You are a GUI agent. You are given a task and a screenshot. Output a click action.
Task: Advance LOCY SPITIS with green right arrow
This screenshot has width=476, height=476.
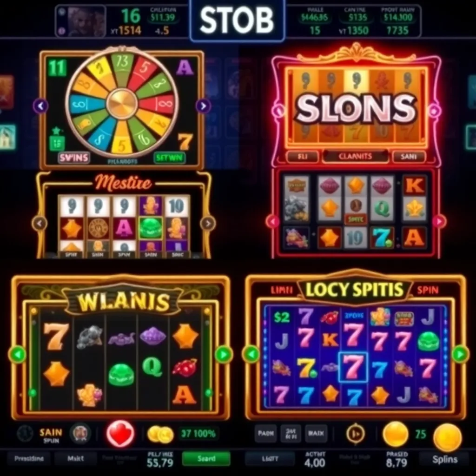point(460,354)
